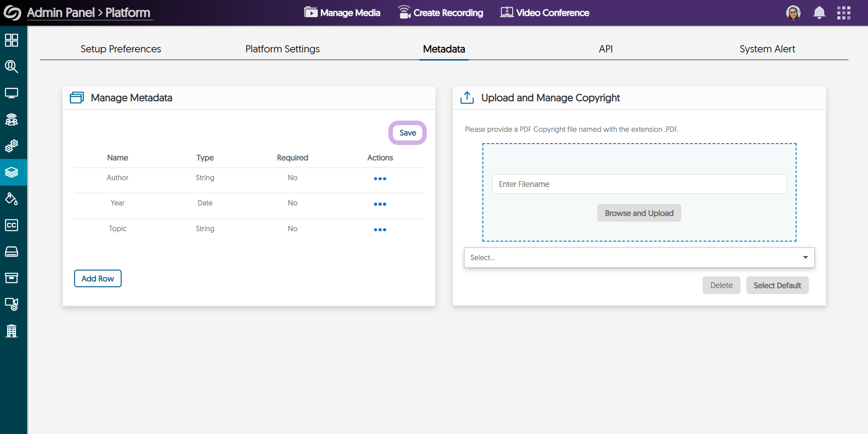Open actions menu for Author row
Viewport: 868px width, 434px height.
(x=380, y=179)
